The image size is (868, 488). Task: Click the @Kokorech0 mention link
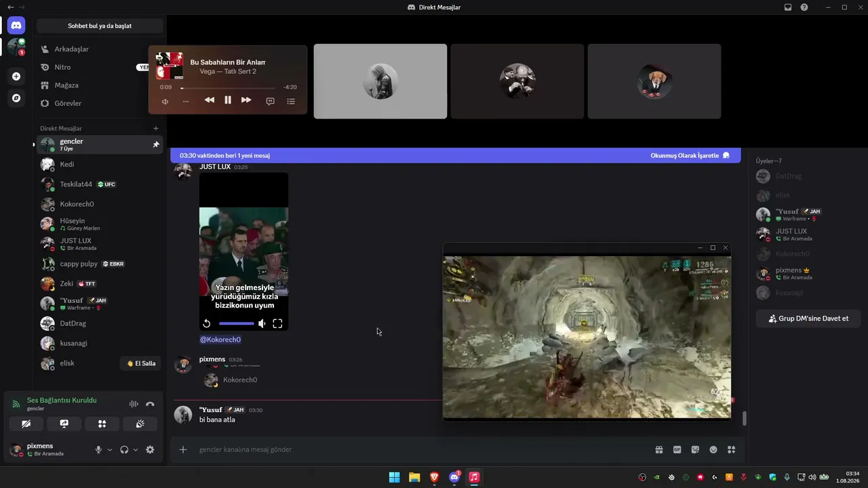point(220,340)
